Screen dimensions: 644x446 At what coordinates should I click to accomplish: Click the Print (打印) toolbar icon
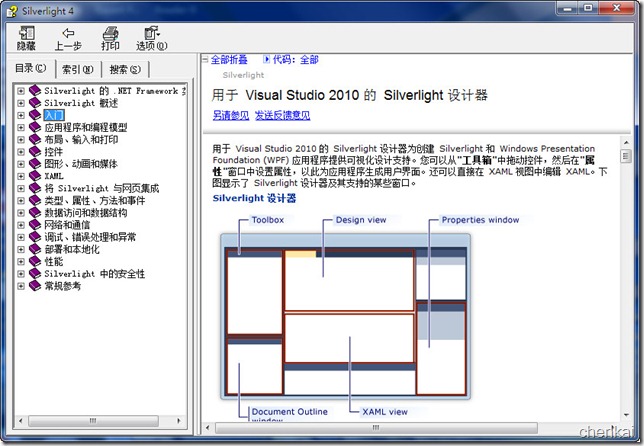(x=110, y=38)
